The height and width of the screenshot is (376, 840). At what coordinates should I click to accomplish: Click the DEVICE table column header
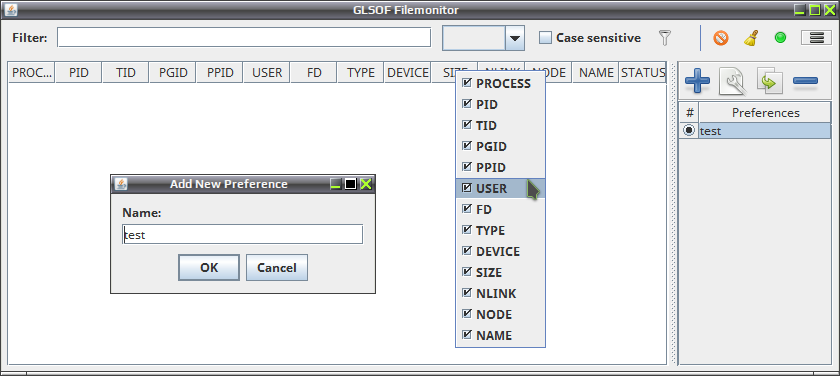coord(408,73)
